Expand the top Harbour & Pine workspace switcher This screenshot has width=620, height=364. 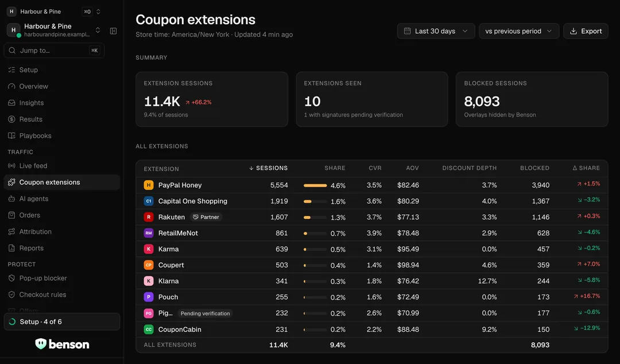pyautogui.click(x=99, y=11)
